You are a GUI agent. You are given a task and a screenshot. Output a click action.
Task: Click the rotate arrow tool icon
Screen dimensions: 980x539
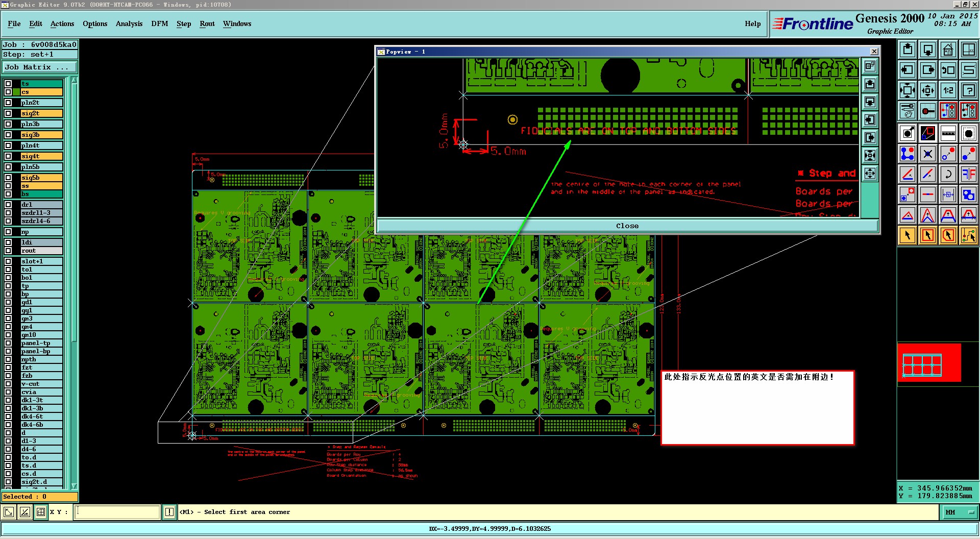[948, 174]
